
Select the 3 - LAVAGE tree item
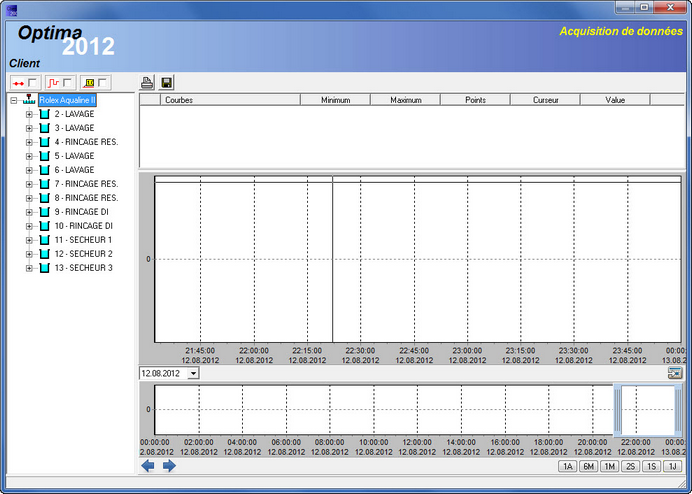pos(74,128)
